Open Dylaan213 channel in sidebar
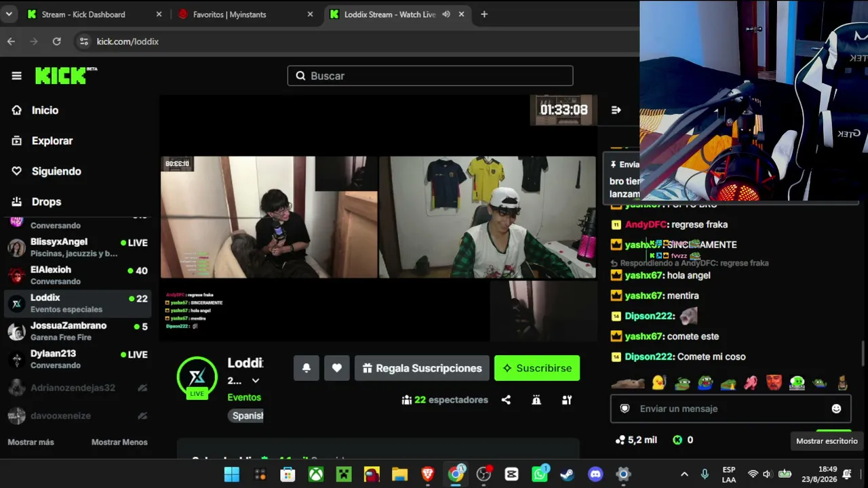This screenshot has width=868, height=488. coord(77,359)
